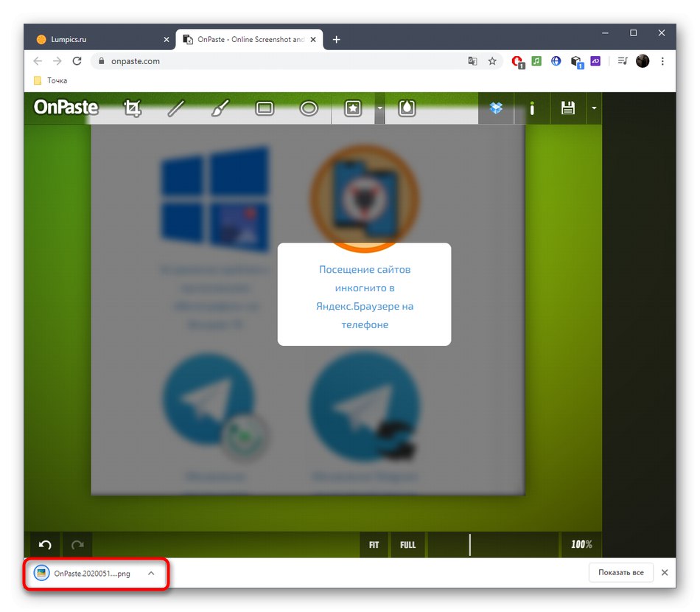
Task: Adjust the zoom level slider
Action: (470, 544)
